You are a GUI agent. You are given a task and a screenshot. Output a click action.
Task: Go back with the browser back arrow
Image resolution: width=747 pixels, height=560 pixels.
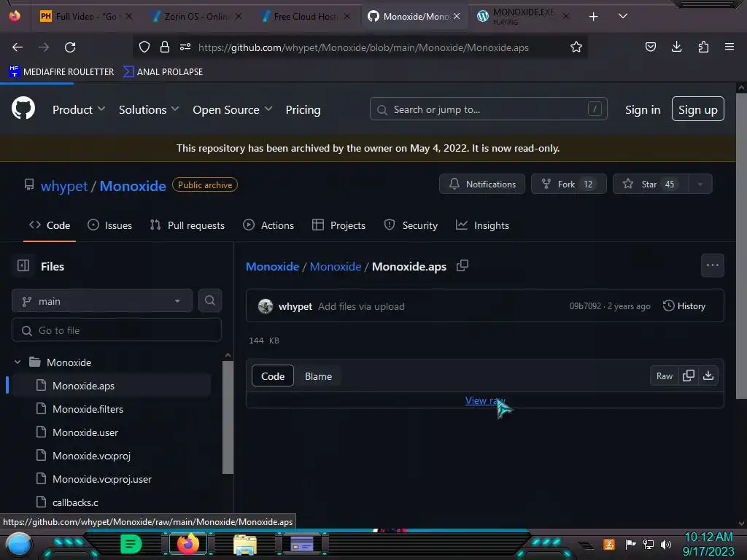(18, 47)
